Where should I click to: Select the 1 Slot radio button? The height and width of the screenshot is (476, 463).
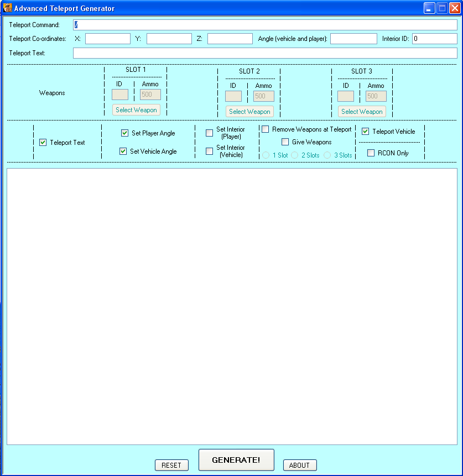tap(266, 155)
